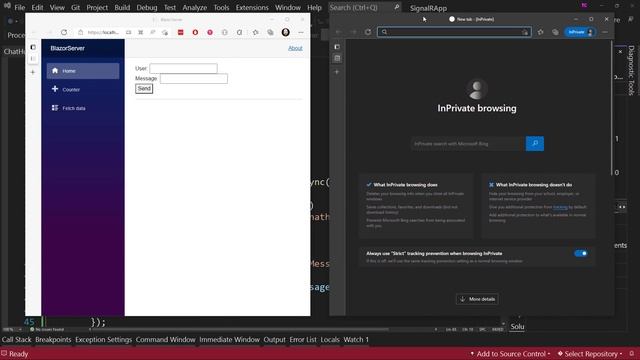Screen dimensions: 640x360
Task: Open the Window menu
Action: pos(288,7)
